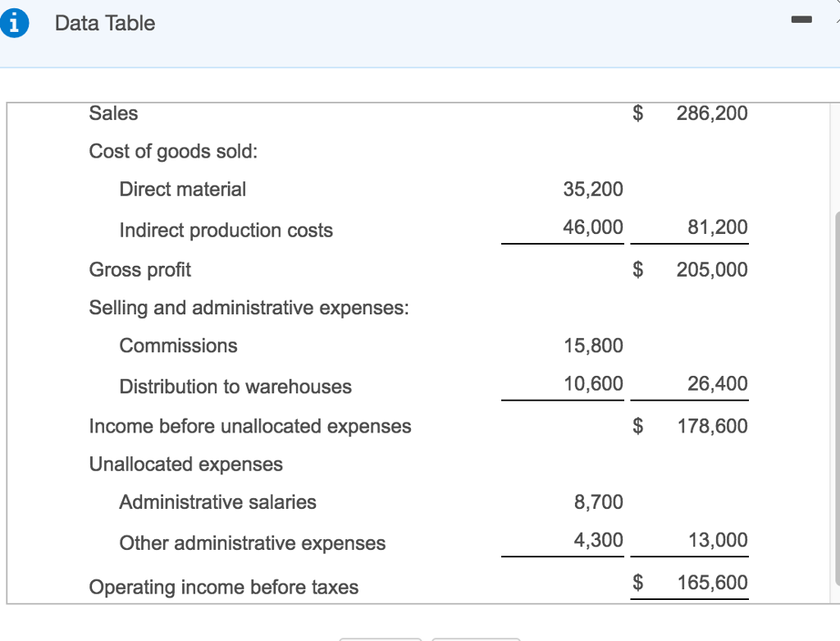Minimize the Data Table dialog
The image size is (840, 641).
(801, 20)
